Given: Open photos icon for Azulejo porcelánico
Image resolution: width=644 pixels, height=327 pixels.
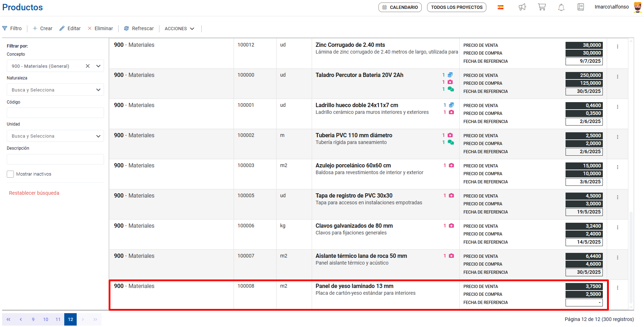Looking at the screenshot, I should tap(451, 165).
